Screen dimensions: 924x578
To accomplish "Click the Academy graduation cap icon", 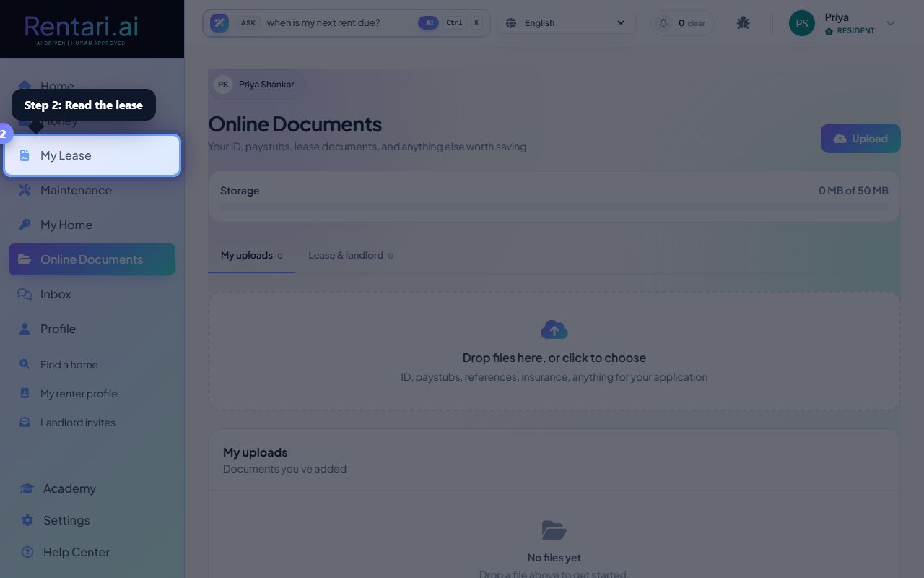I will 27,488.
